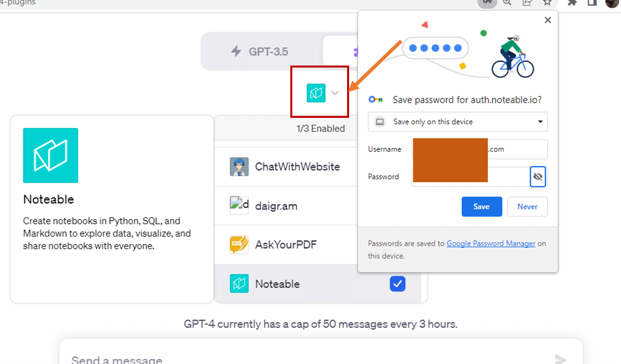
Task: Bookmark this page with the star icon
Action: coord(547,2)
